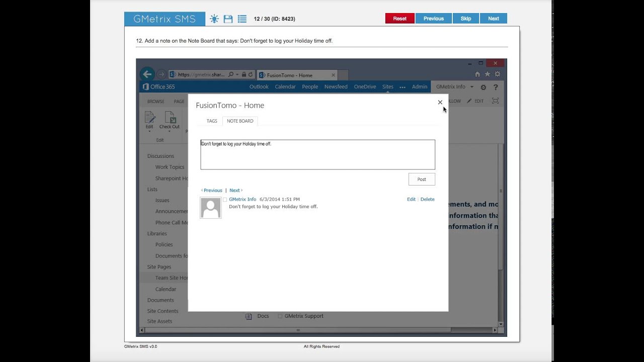Open Issues in the left navigation
Viewport: 644px width, 362px height.
click(x=162, y=200)
